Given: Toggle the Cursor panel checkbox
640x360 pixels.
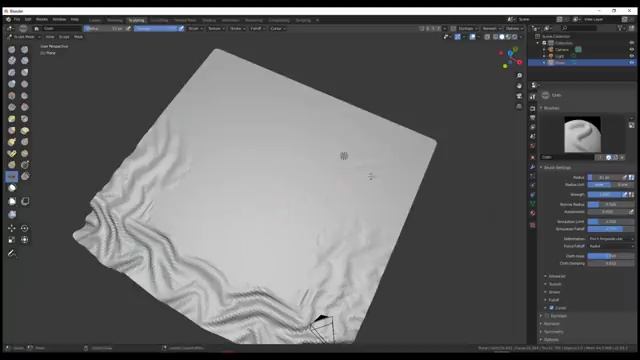Looking at the screenshot, I should (551, 308).
